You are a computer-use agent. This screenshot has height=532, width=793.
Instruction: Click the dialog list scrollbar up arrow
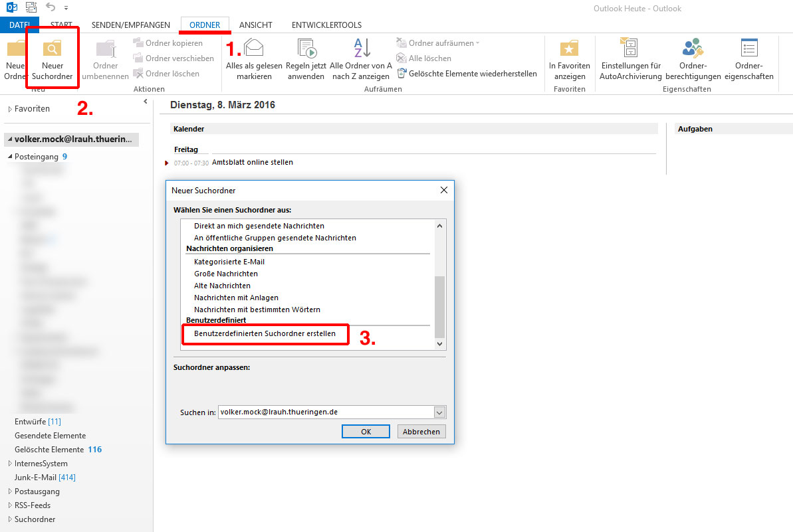pyautogui.click(x=439, y=226)
